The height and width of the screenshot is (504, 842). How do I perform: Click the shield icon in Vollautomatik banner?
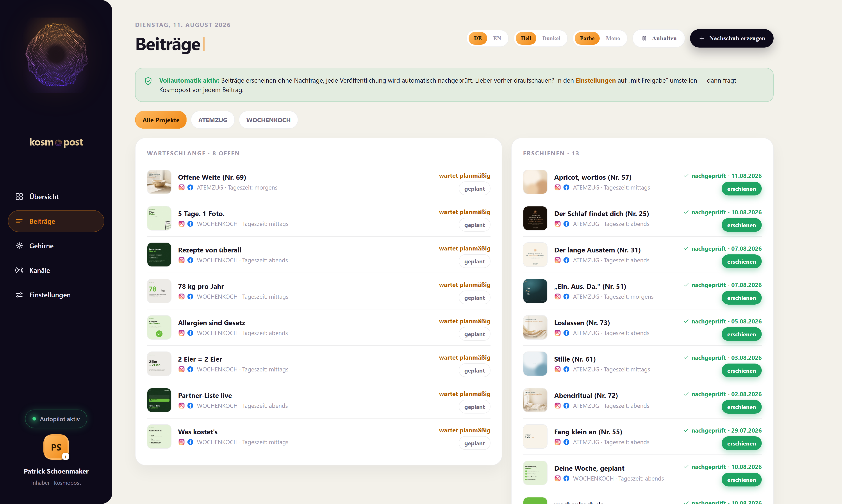tap(148, 81)
